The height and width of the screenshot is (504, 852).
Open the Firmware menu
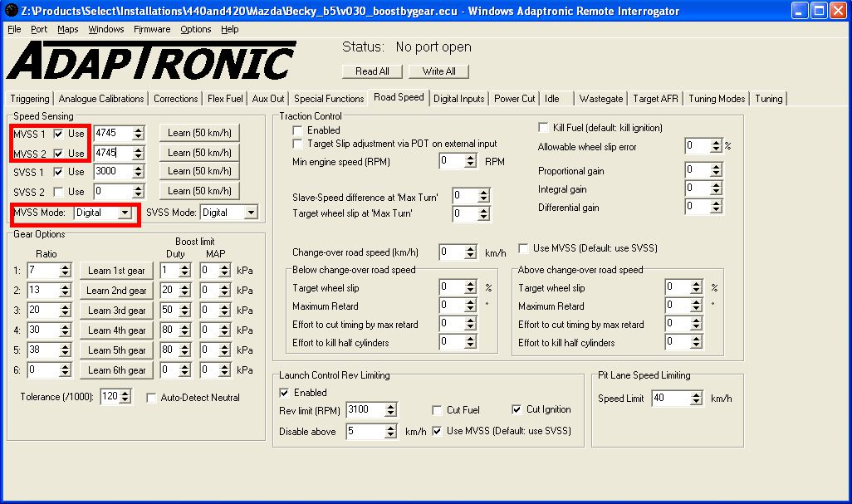(x=151, y=29)
